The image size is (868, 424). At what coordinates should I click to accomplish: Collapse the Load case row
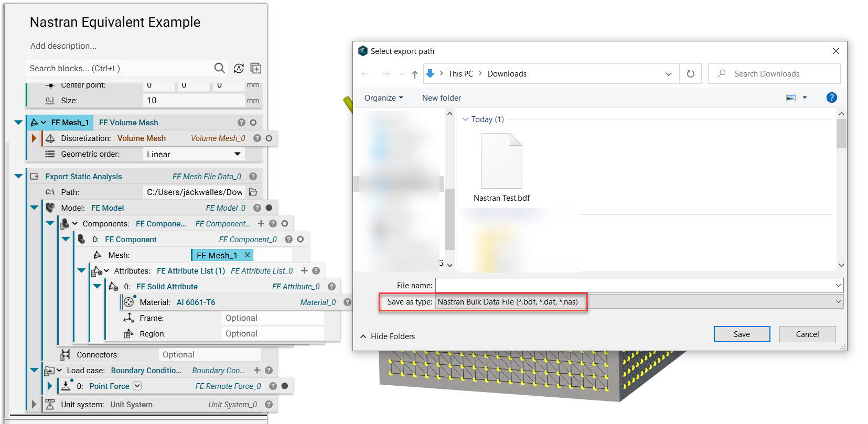pyautogui.click(x=34, y=370)
